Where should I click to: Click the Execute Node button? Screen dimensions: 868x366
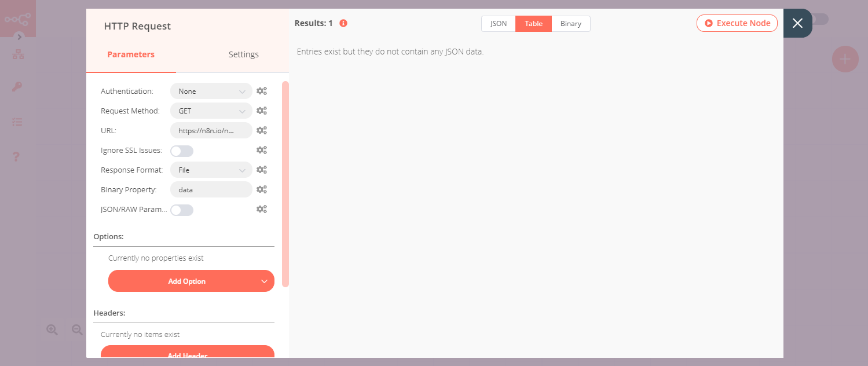pos(737,23)
